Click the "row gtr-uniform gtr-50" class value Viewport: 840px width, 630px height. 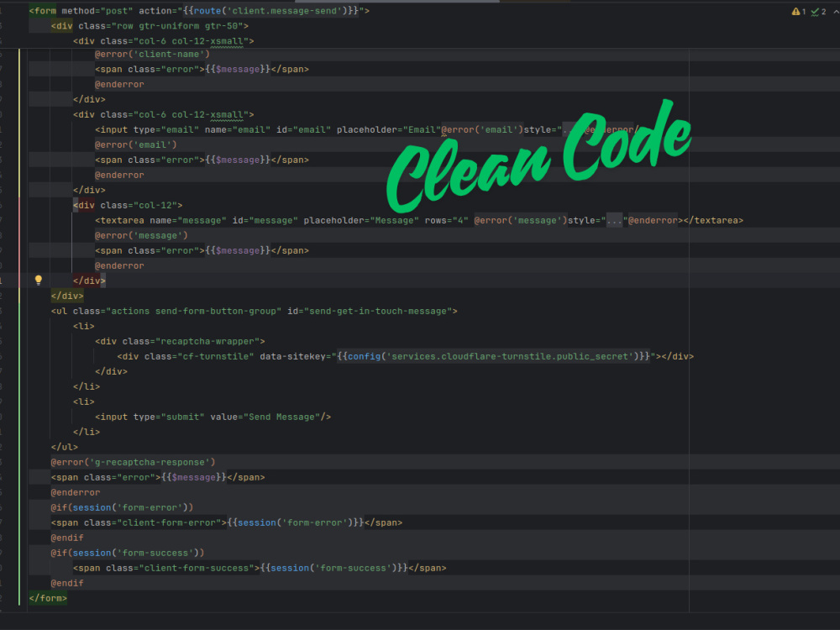pyautogui.click(x=177, y=26)
